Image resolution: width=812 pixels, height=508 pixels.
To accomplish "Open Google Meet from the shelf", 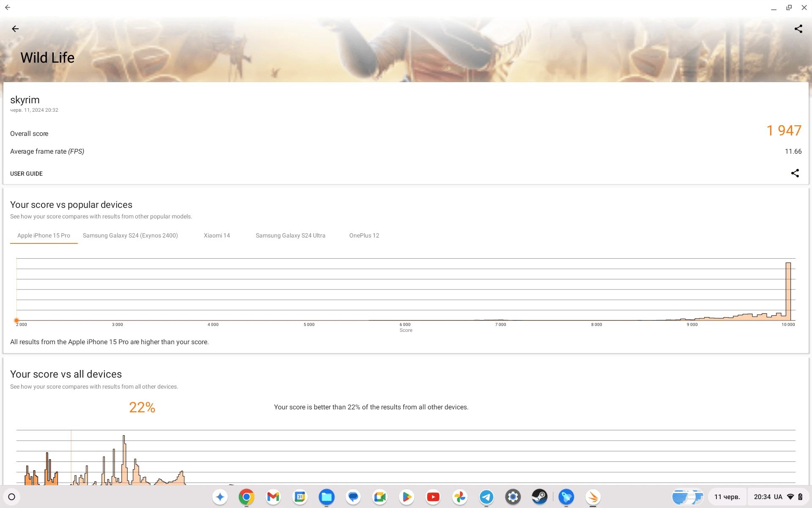I will [x=380, y=497].
